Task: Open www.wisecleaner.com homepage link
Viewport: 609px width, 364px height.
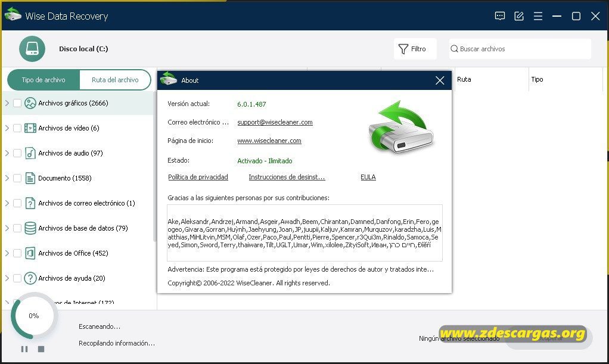Action: [x=269, y=141]
